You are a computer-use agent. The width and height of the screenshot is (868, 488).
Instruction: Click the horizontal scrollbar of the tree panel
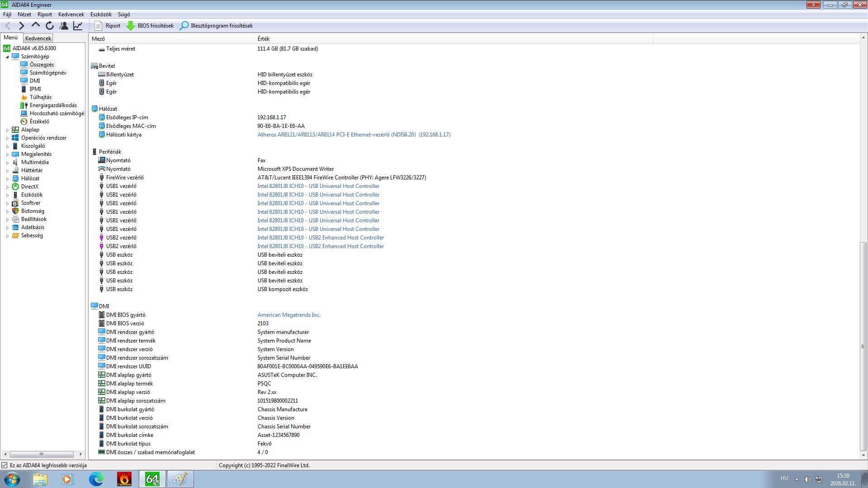point(42,454)
